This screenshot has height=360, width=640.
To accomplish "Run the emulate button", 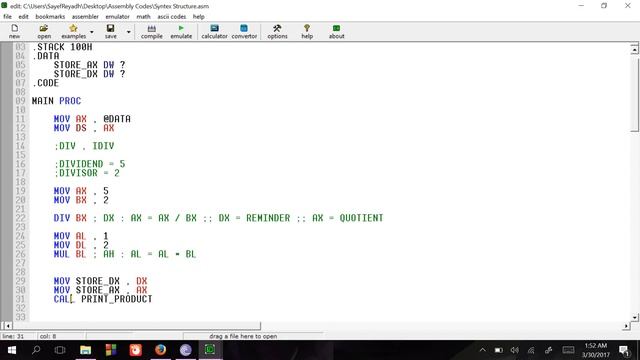I will [181, 31].
